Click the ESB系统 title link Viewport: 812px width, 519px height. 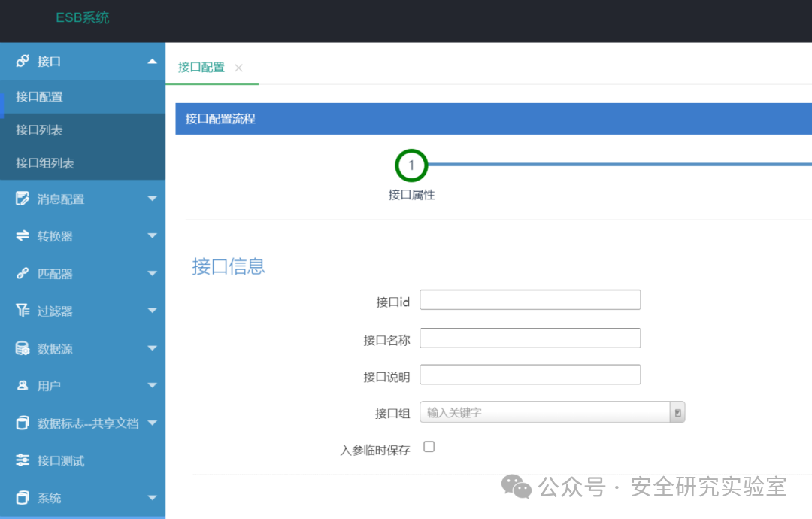[83, 17]
